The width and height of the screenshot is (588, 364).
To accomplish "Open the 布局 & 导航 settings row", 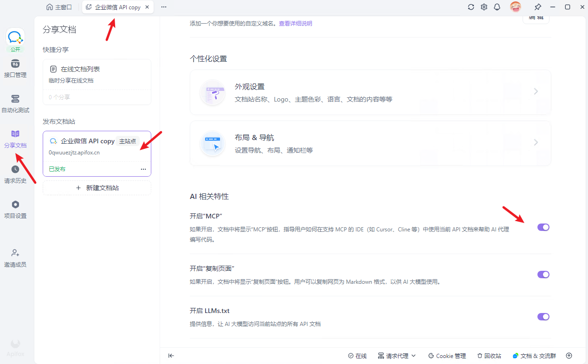I will [370, 143].
